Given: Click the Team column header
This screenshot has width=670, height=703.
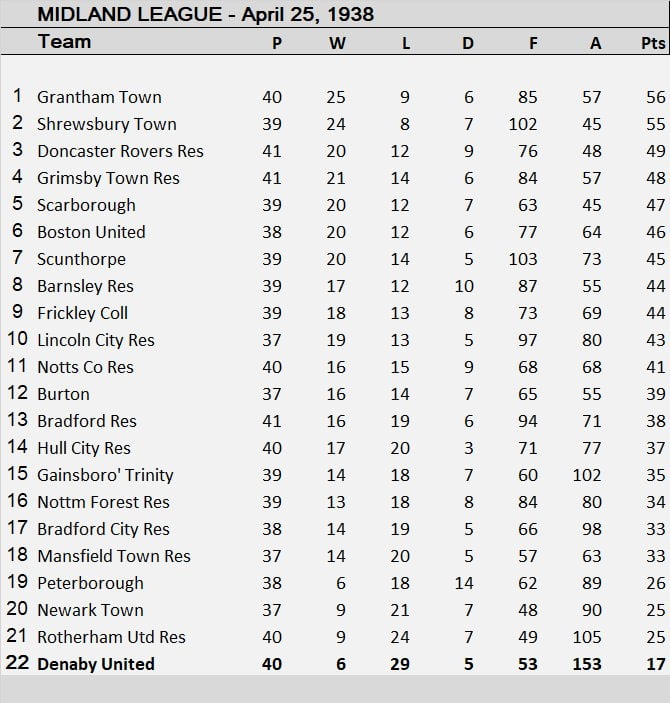Looking at the screenshot, I should 64,42.
